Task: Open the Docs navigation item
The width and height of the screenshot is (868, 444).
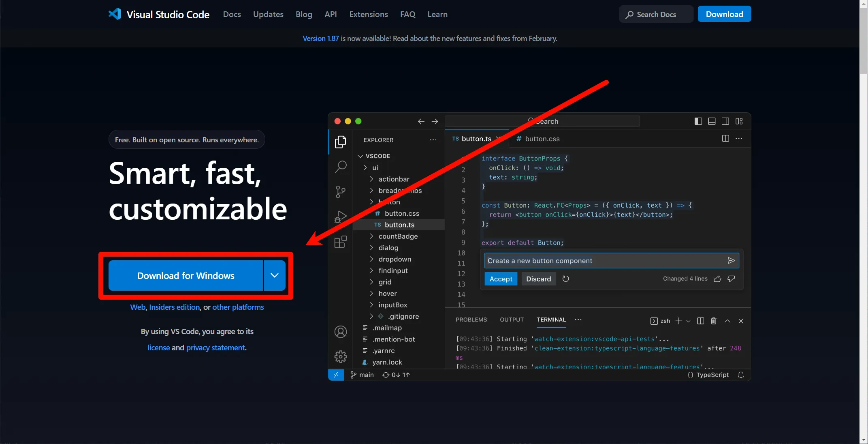Action: [x=232, y=14]
